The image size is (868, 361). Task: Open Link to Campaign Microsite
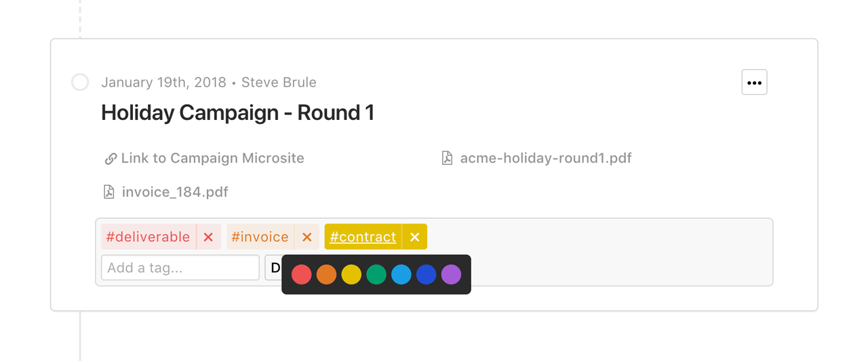click(212, 158)
